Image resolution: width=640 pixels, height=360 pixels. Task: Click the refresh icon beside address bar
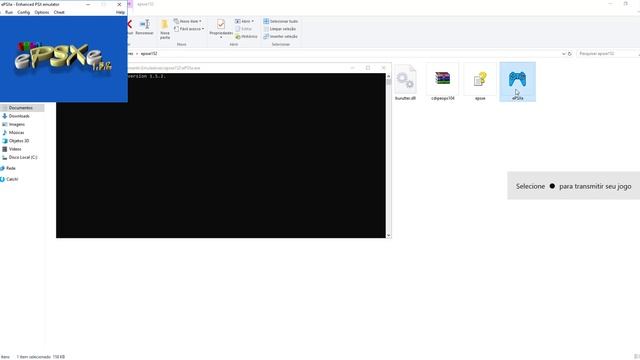[570, 54]
